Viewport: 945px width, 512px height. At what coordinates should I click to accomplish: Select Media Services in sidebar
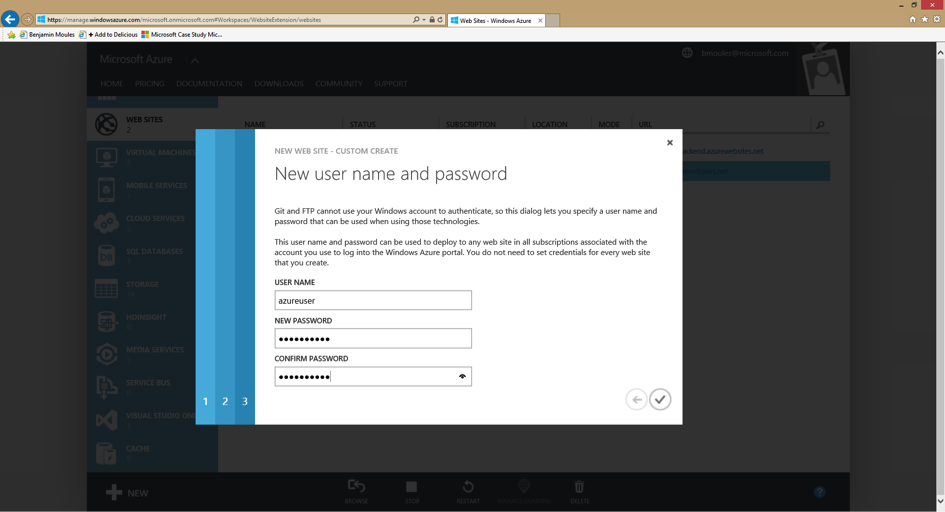click(x=152, y=354)
